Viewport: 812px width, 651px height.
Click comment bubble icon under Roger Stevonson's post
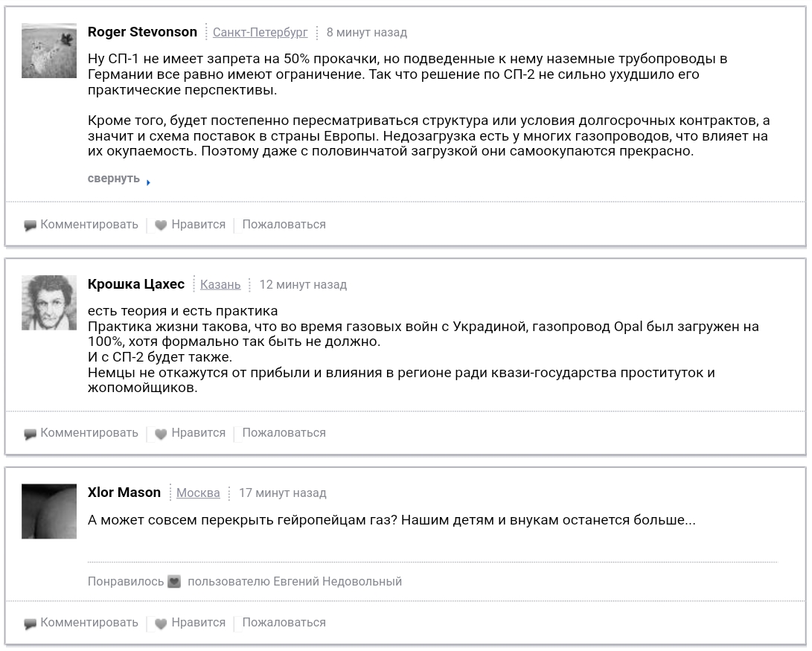pos(30,225)
